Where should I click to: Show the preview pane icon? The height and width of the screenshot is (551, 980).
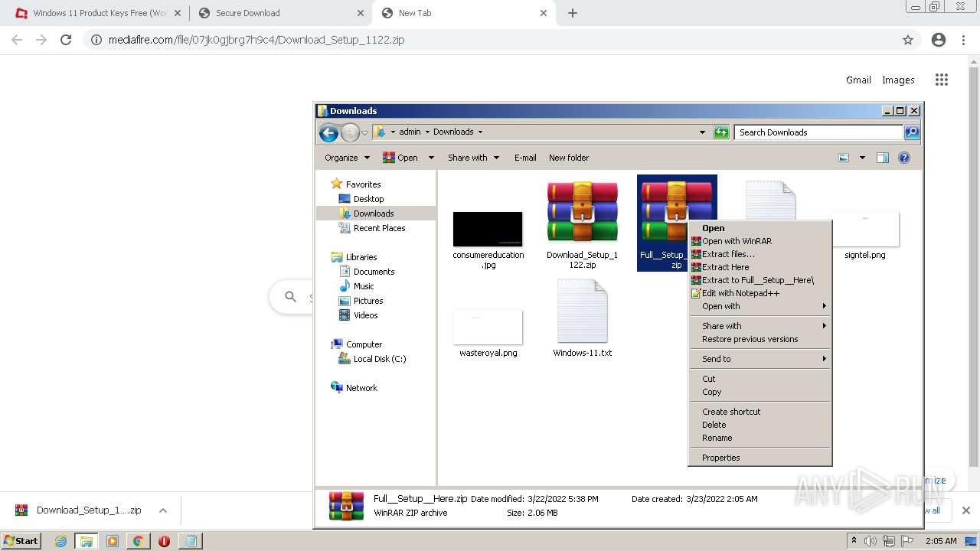click(882, 158)
